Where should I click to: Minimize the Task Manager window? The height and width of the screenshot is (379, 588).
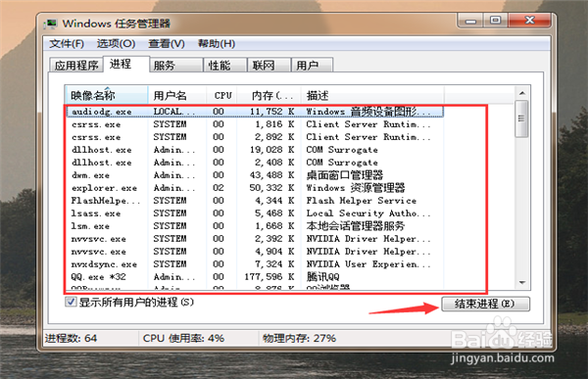pyautogui.click(x=470, y=21)
